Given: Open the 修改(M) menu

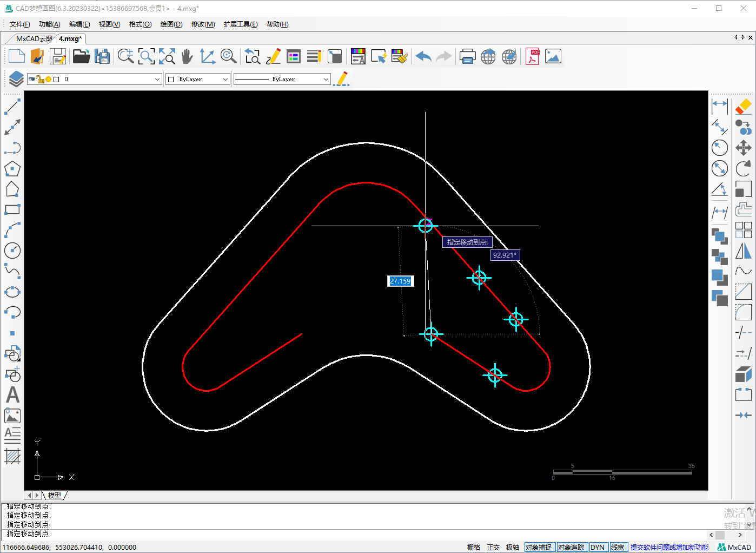Looking at the screenshot, I should click(x=203, y=24).
